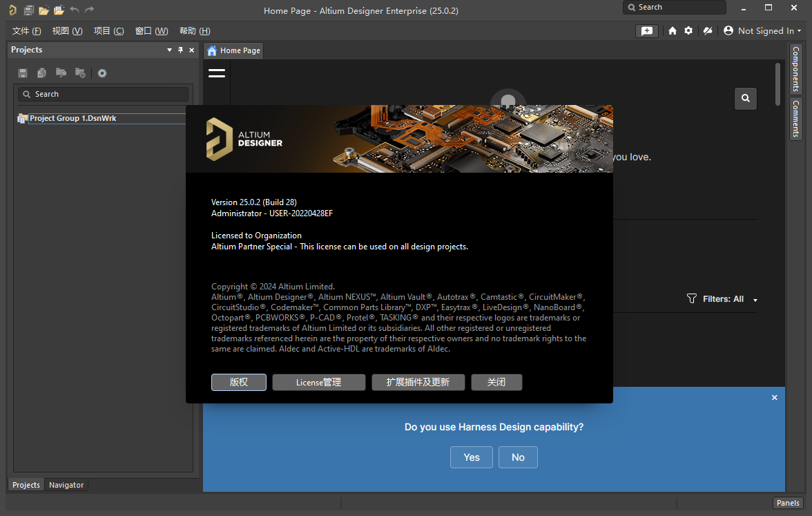Open the hamburger menu on Home Page
The width and height of the screenshot is (812, 516).
(x=217, y=73)
